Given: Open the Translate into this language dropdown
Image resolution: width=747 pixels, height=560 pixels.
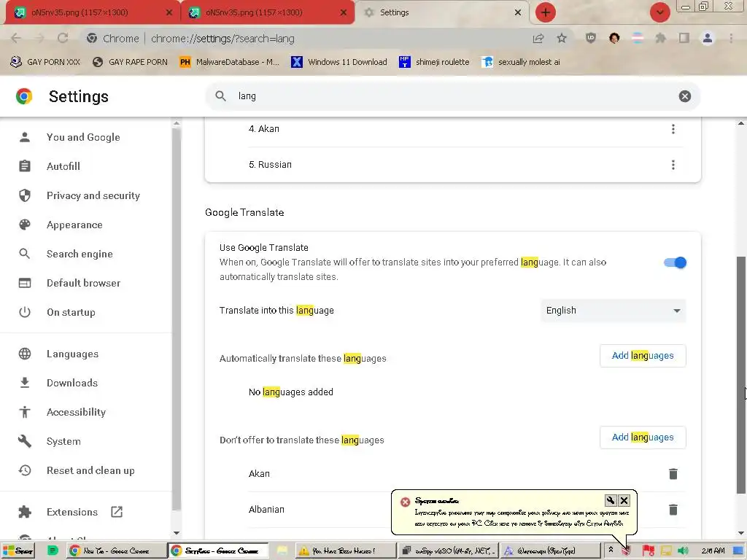Looking at the screenshot, I should click(613, 311).
